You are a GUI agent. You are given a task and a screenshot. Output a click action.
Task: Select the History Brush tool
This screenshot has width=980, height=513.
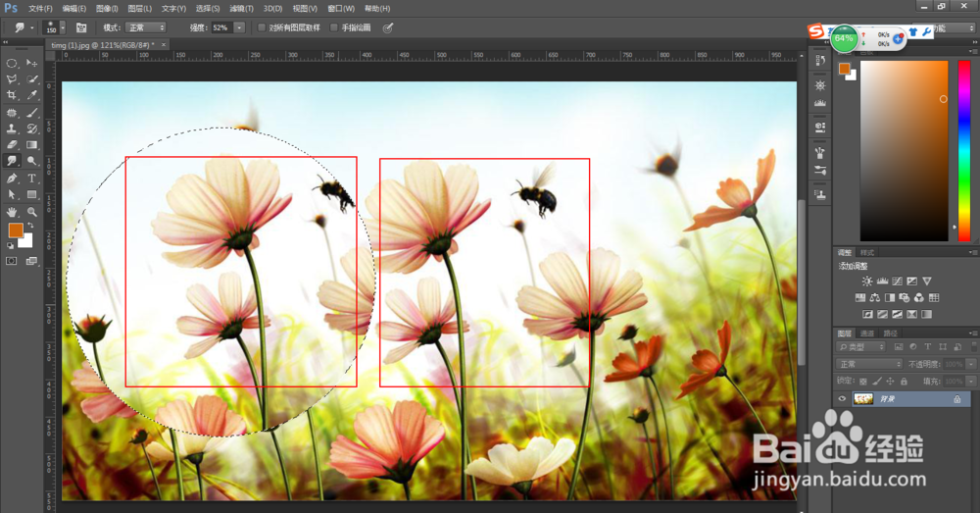coord(32,128)
